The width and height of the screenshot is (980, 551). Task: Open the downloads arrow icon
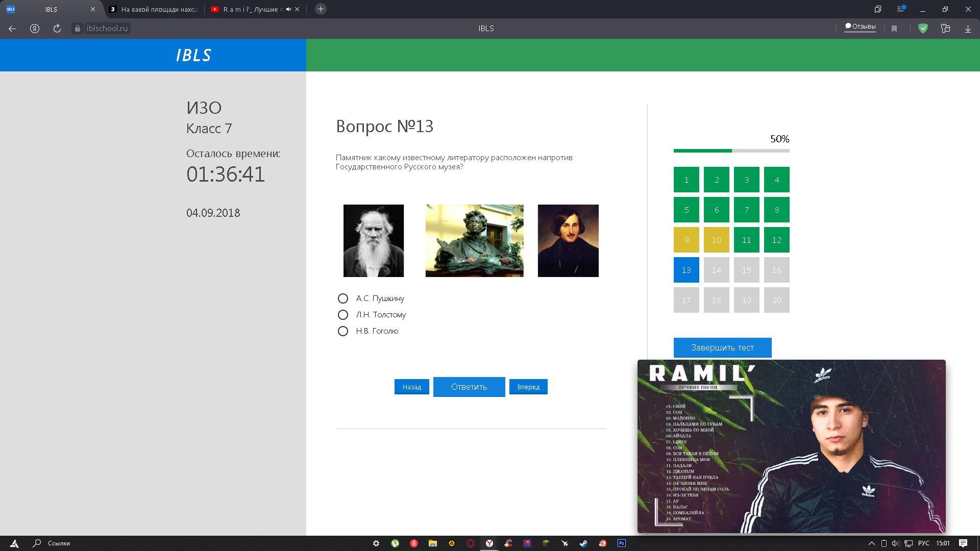(968, 29)
